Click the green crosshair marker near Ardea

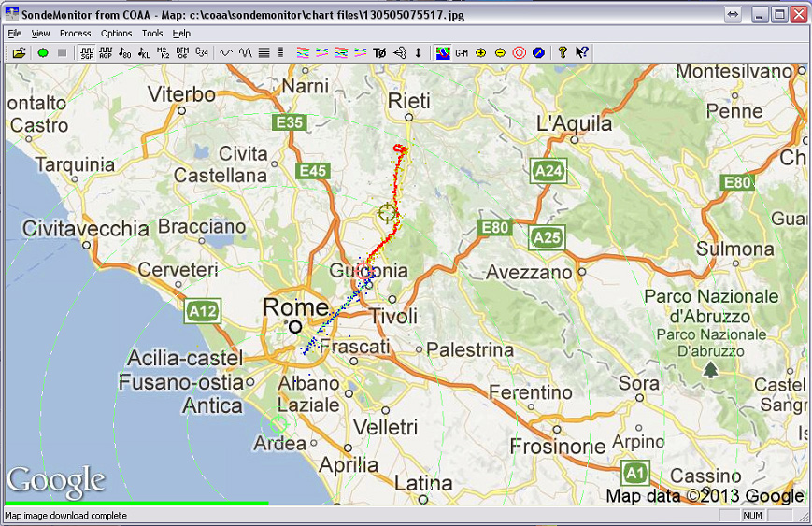click(x=278, y=424)
